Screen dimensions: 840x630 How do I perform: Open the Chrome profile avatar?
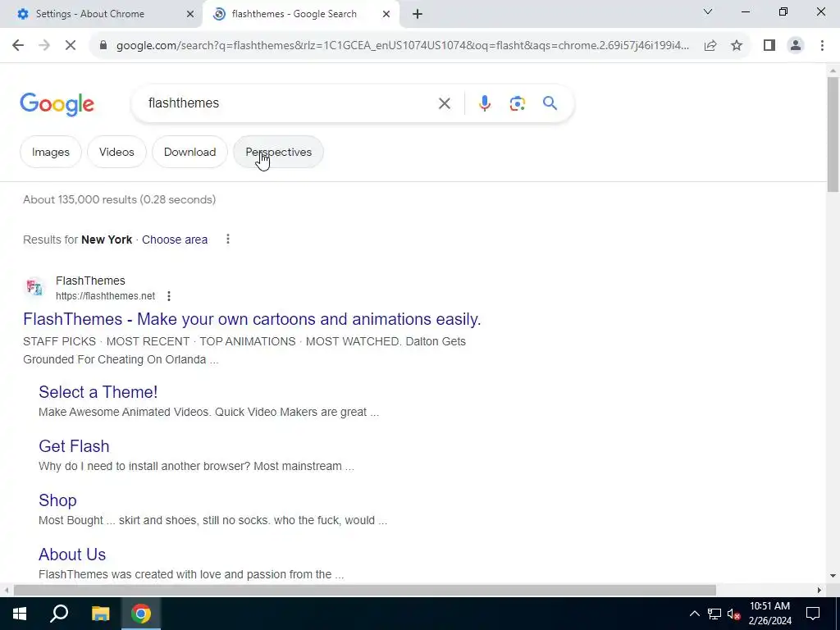(796, 46)
